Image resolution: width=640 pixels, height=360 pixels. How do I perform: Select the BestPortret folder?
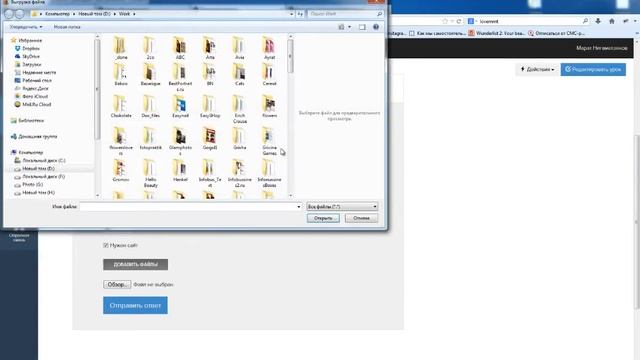(180, 78)
